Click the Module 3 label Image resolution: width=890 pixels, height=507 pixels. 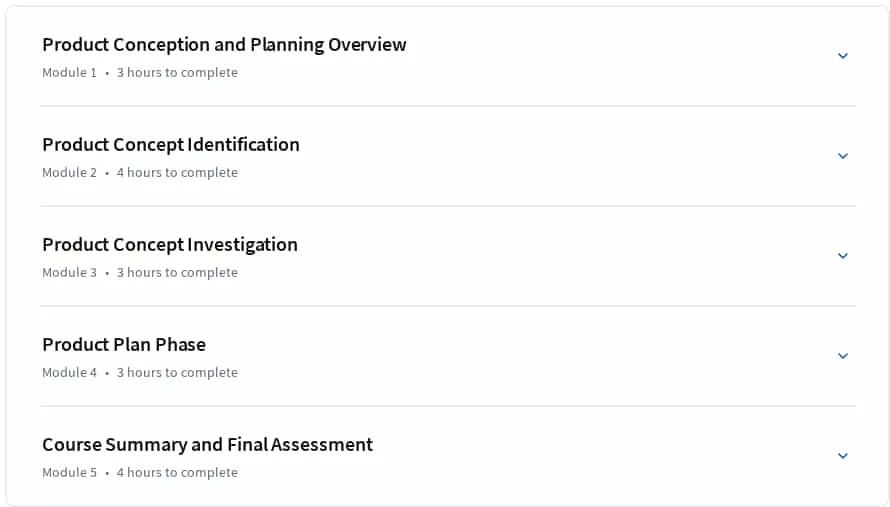(x=69, y=273)
